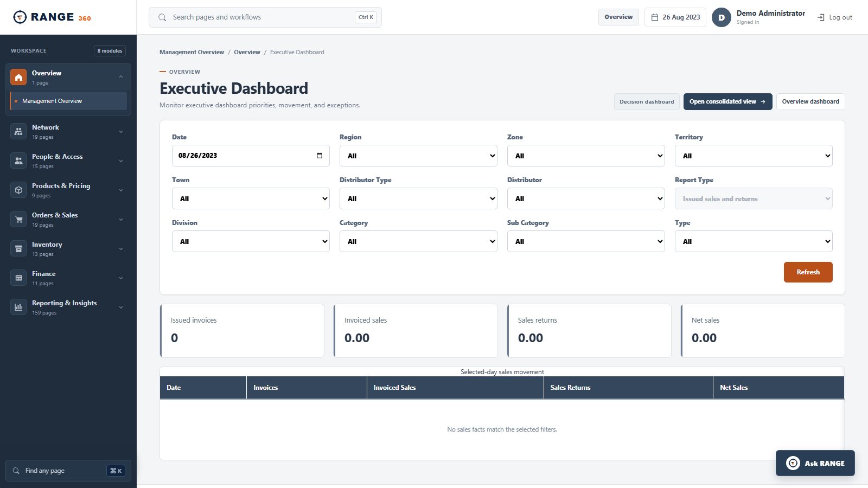Click the orange Refresh button
The image size is (868, 488).
pos(808,272)
